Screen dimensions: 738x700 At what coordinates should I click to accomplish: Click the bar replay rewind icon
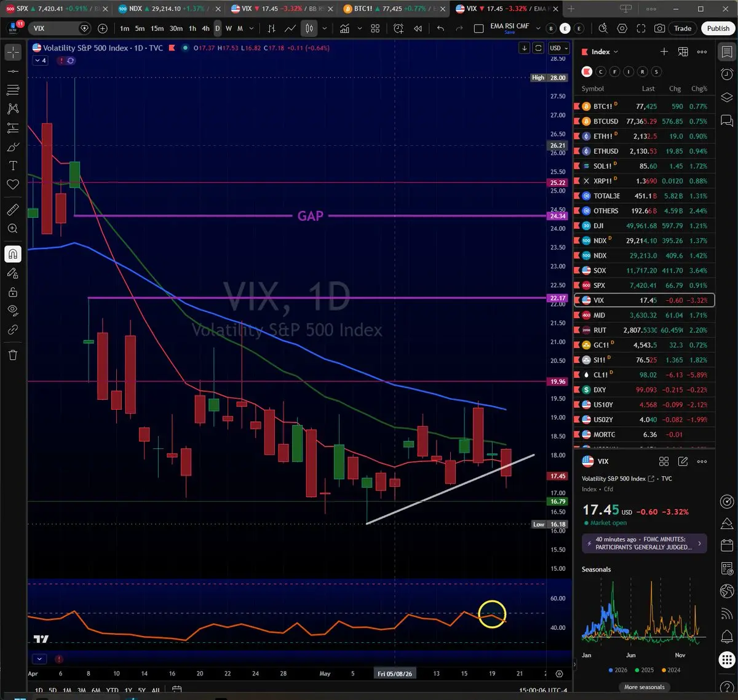coord(418,28)
